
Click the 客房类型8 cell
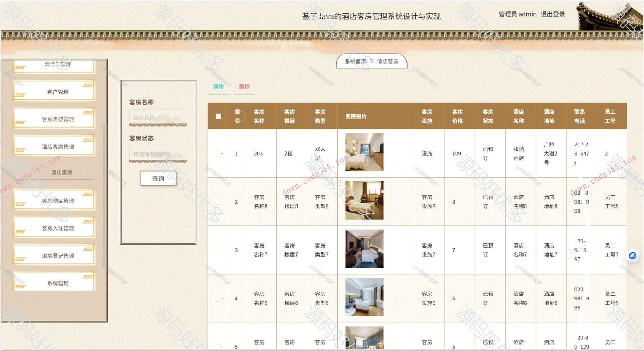[322, 202]
